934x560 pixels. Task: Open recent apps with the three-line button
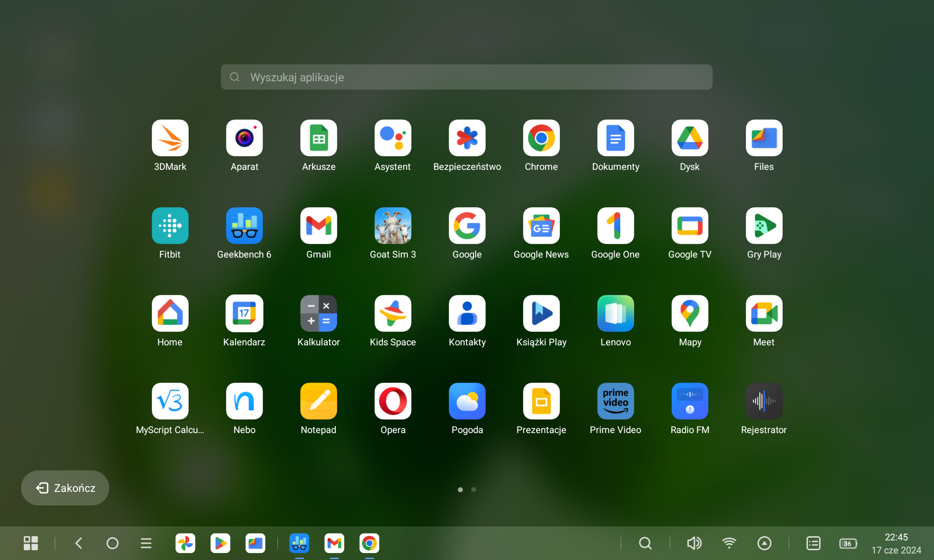tap(146, 543)
